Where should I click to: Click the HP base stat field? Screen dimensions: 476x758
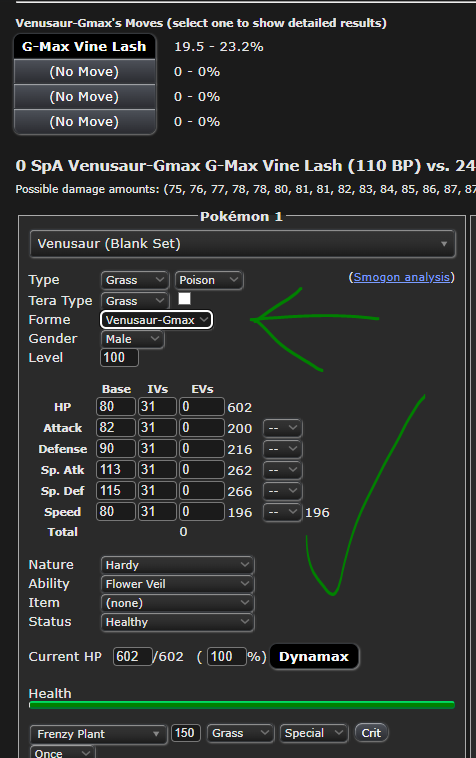pos(116,407)
